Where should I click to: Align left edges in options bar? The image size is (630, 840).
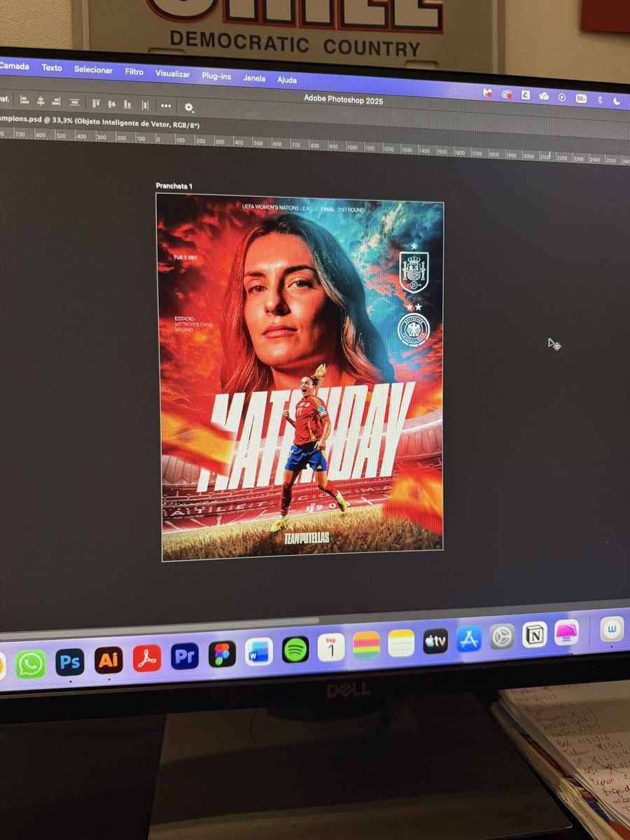pos(24,100)
